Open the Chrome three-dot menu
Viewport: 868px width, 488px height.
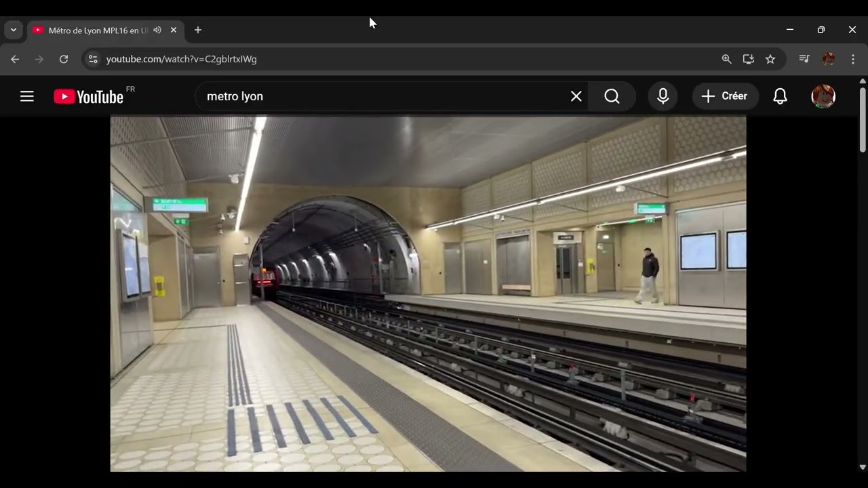853,59
